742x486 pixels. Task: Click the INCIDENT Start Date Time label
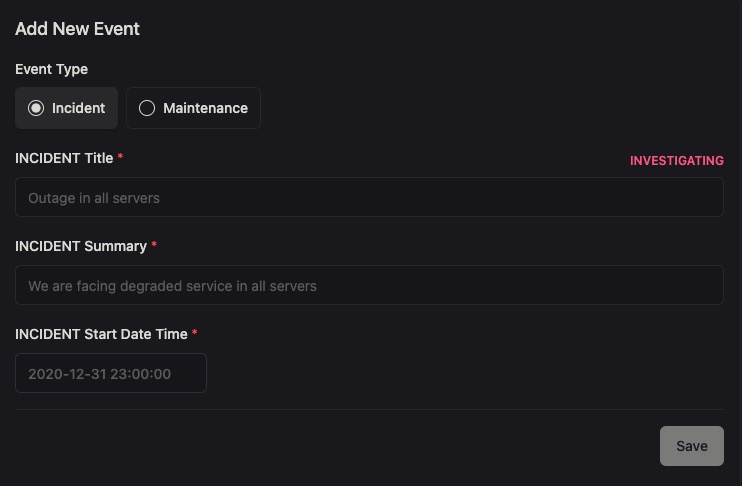tap(101, 334)
